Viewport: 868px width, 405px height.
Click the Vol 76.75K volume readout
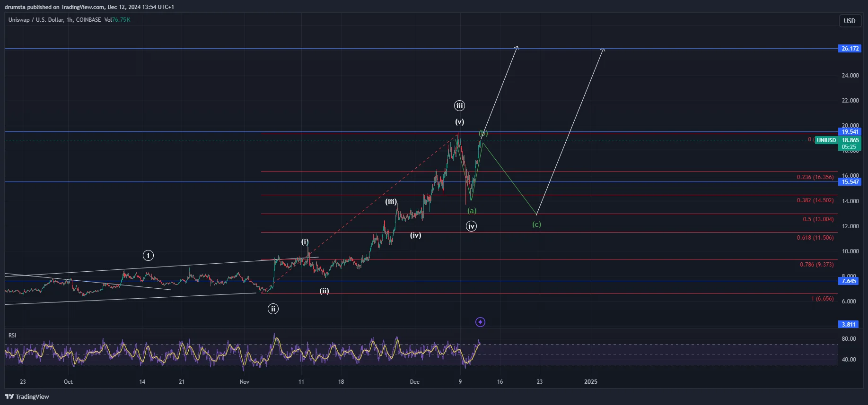[x=117, y=20]
